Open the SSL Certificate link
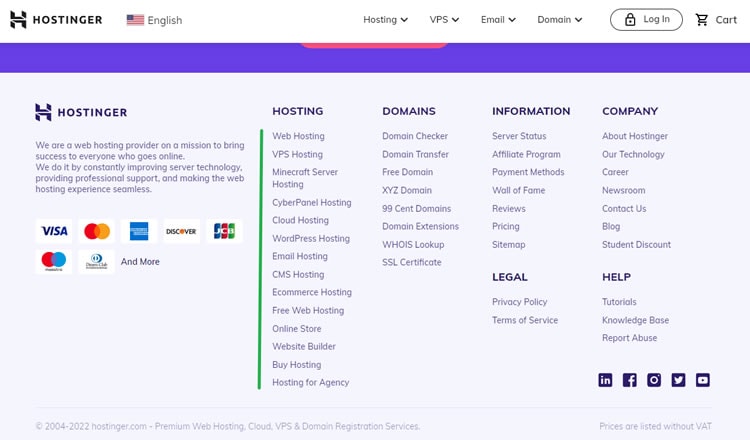The image size is (750, 440). pos(412,262)
